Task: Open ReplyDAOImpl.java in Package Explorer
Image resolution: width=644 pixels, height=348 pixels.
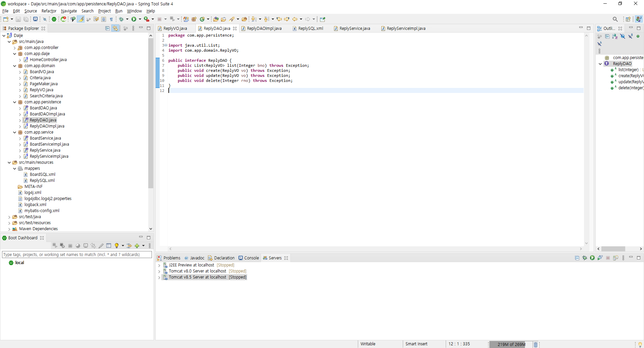Action: (47, 126)
